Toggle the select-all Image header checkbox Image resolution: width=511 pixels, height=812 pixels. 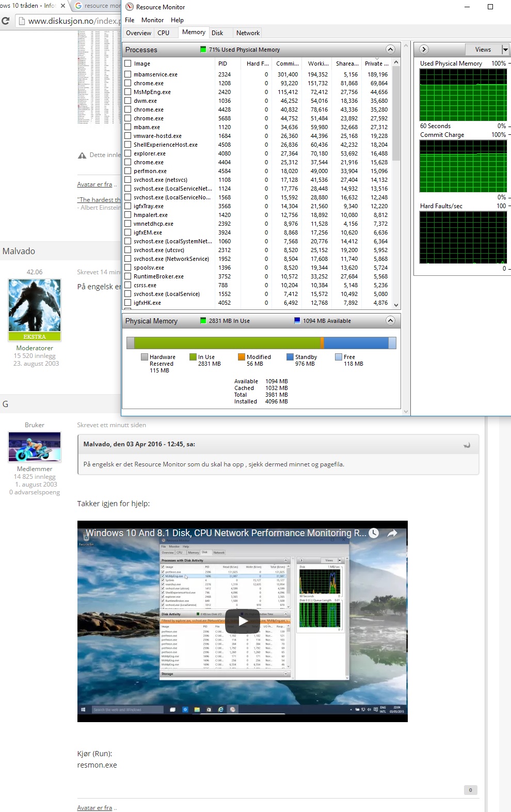tap(128, 64)
